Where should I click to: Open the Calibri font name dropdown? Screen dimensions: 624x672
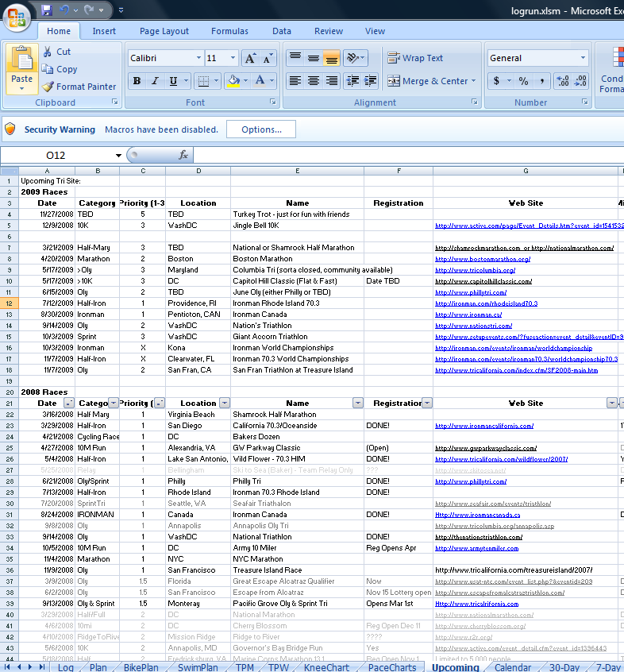pos(198,58)
